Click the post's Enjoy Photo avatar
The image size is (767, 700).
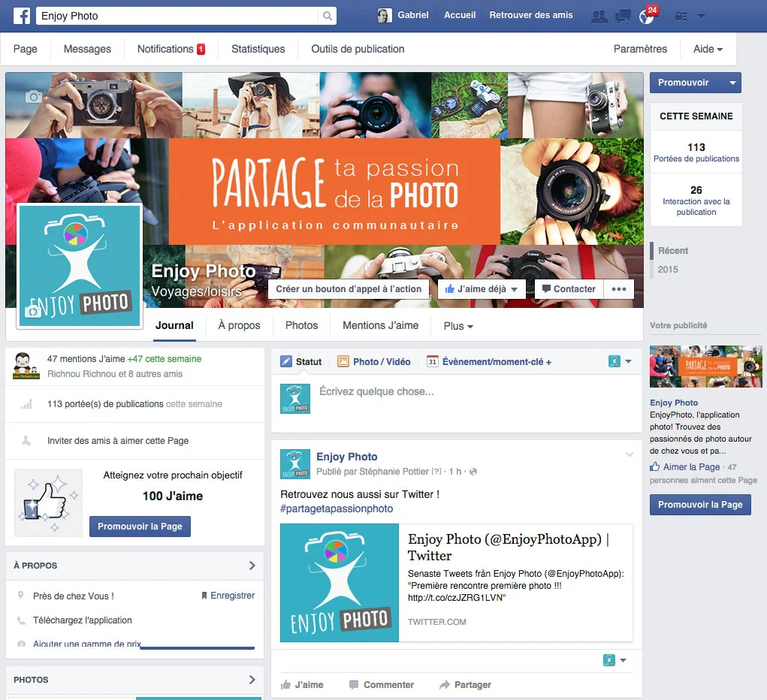click(x=295, y=463)
